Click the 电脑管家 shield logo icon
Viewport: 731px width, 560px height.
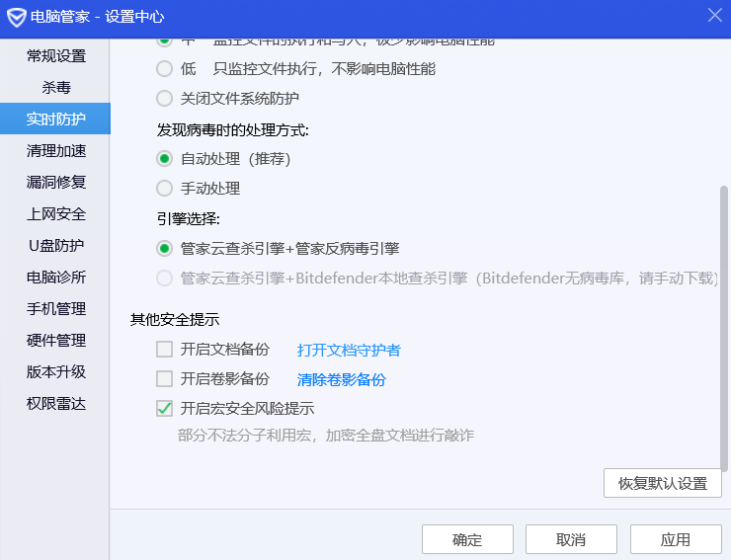17,17
